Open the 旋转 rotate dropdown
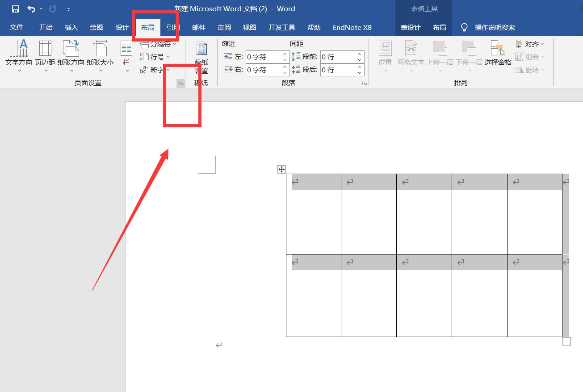Screen dimensions: 583x392 click(530, 70)
